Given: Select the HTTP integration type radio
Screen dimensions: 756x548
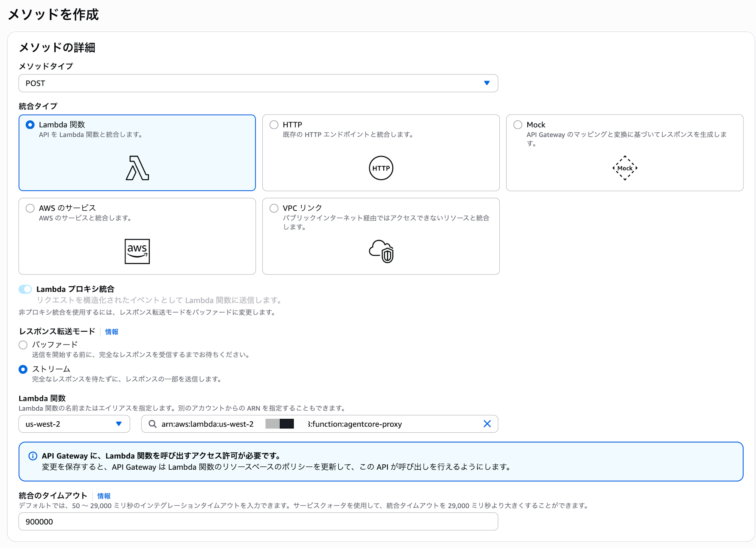Looking at the screenshot, I should [x=274, y=125].
